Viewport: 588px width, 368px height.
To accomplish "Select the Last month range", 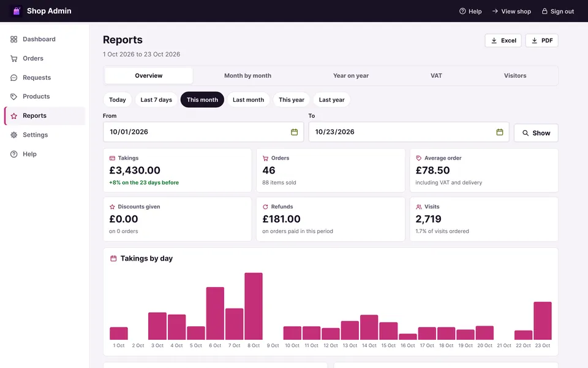I will click(248, 100).
